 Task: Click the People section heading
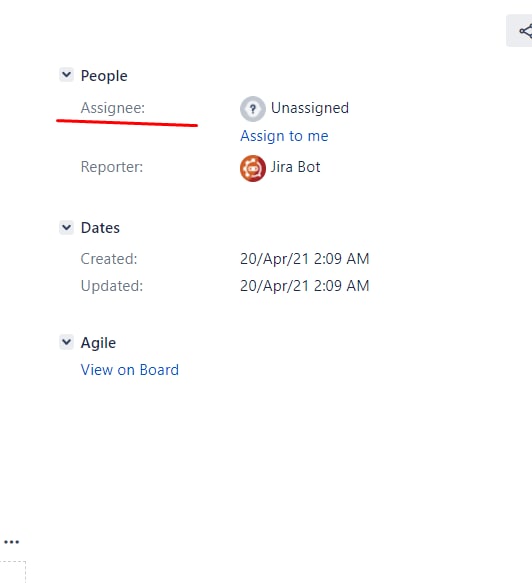point(104,76)
